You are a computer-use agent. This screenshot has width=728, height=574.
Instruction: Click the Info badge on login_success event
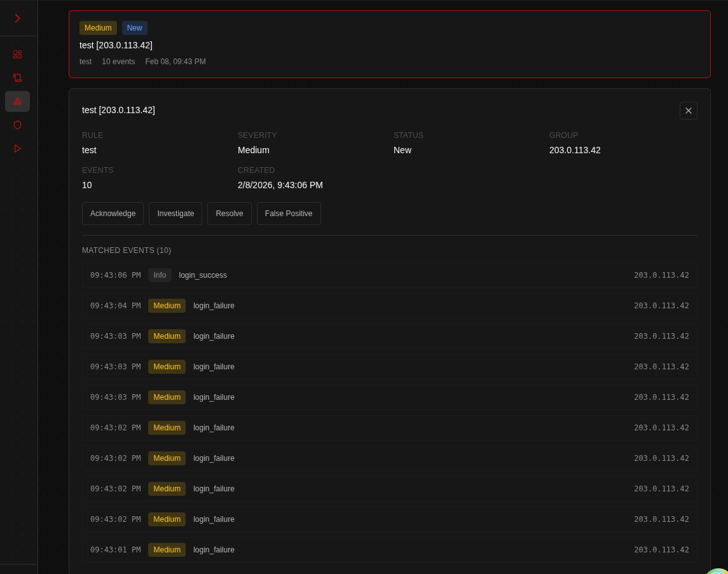point(160,275)
